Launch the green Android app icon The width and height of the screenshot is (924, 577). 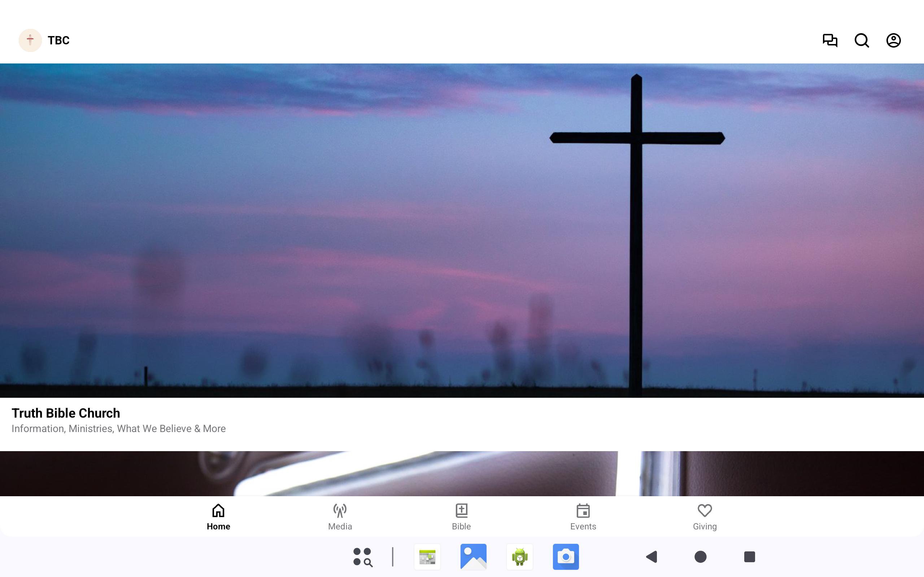point(520,557)
